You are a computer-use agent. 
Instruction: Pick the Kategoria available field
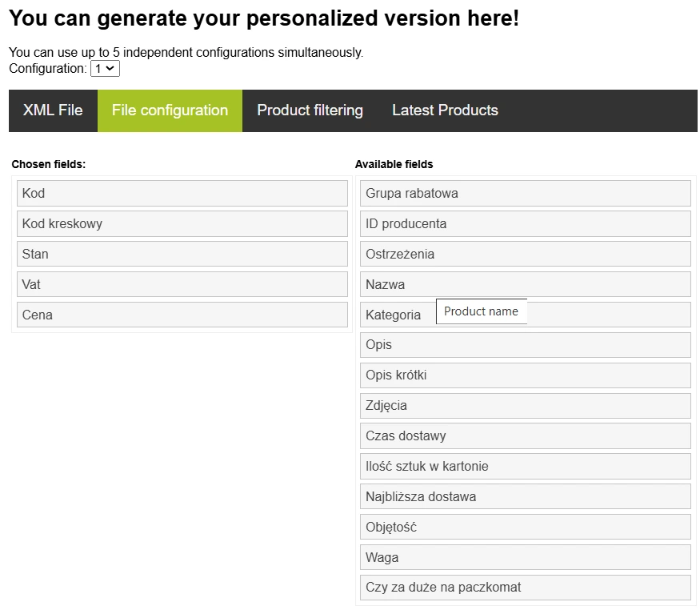coord(526,315)
